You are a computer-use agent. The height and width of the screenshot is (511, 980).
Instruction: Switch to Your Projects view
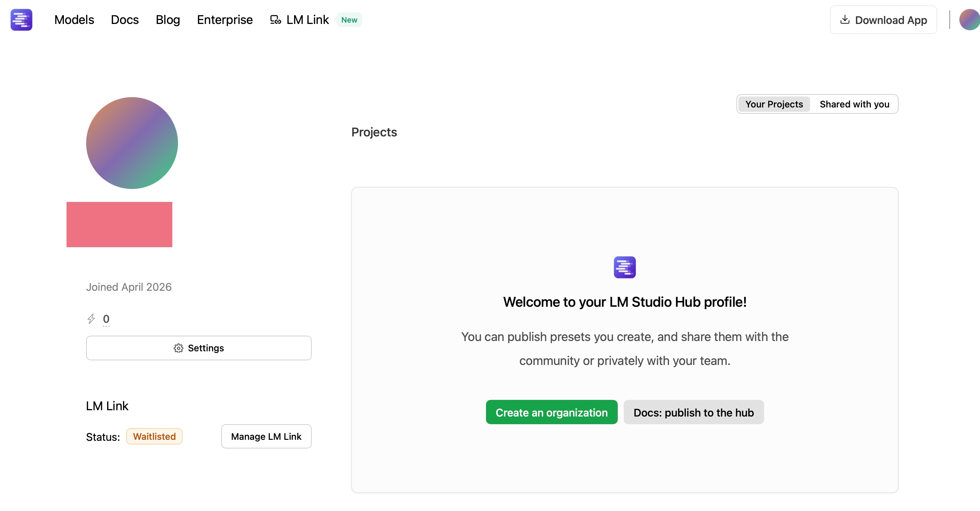click(774, 104)
